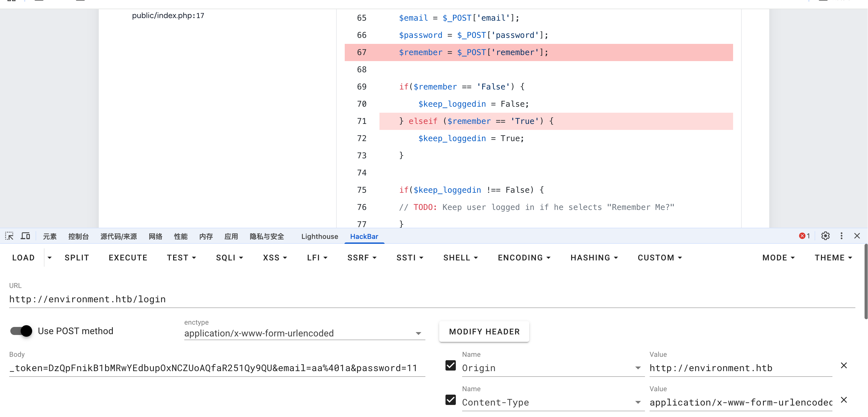Click the inspect element picker icon

tap(9, 236)
